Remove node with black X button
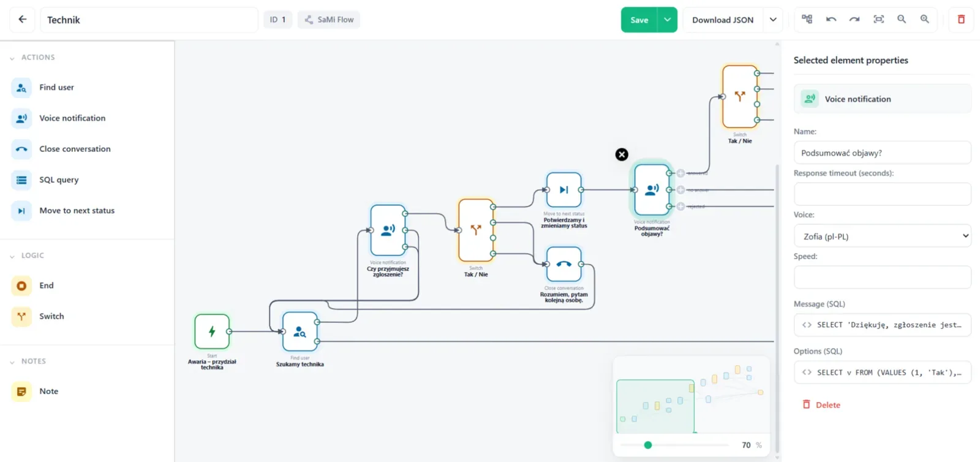Viewport: 980px width, 462px height. tap(622, 154)
